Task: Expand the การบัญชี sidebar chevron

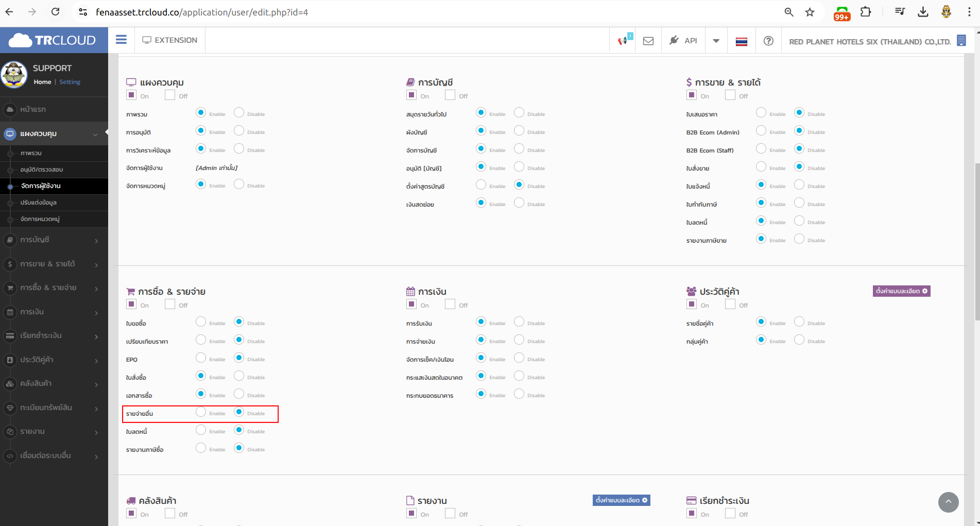Action: [96, 241]
